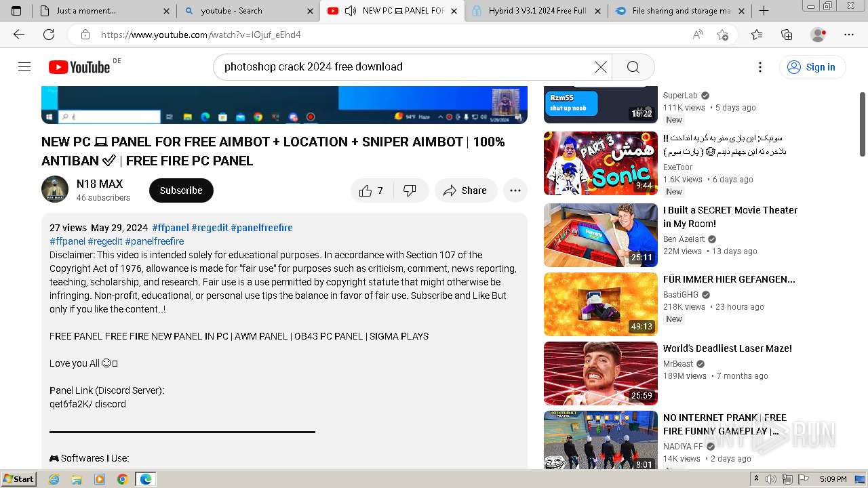Viewport: 868px width, 488px height.
Task: Add page to favorites star
Action: click(722, 35)
